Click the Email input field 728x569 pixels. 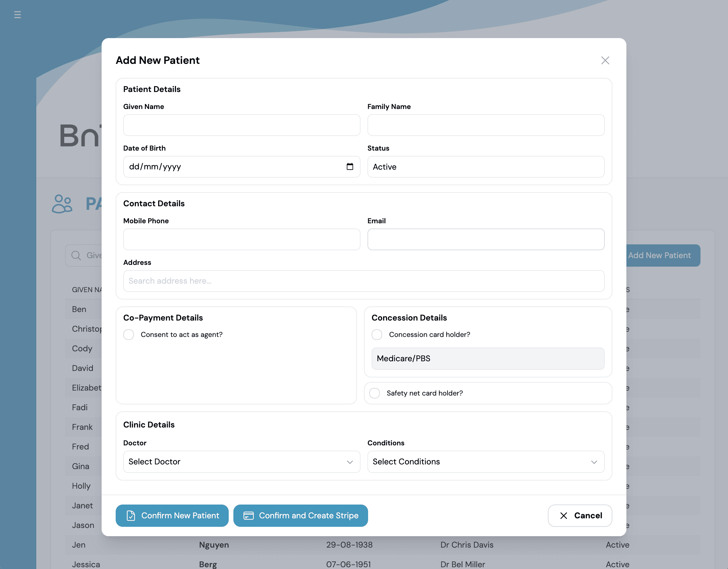pos(486,239)
